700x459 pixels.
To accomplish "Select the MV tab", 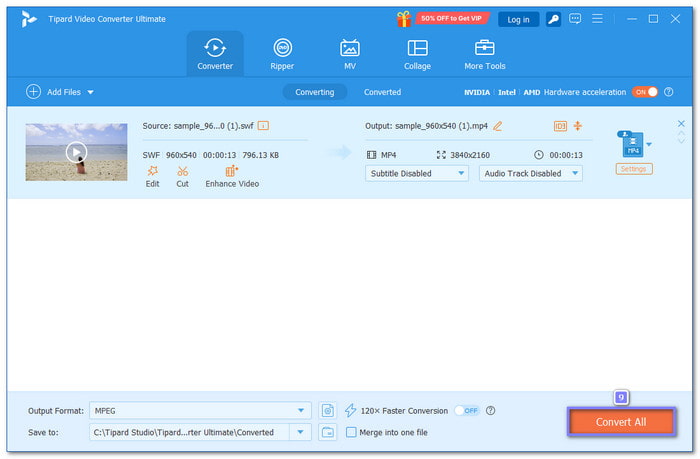I will 349,54.
